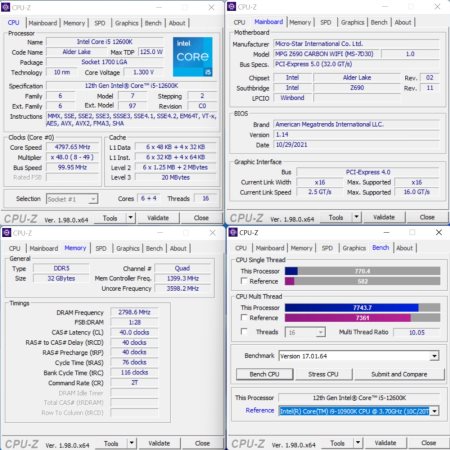The height and width of the screenshot is (450, 450).
Task: Switch to Mainboard tab in CPU window
Action: tap(43, 23)
